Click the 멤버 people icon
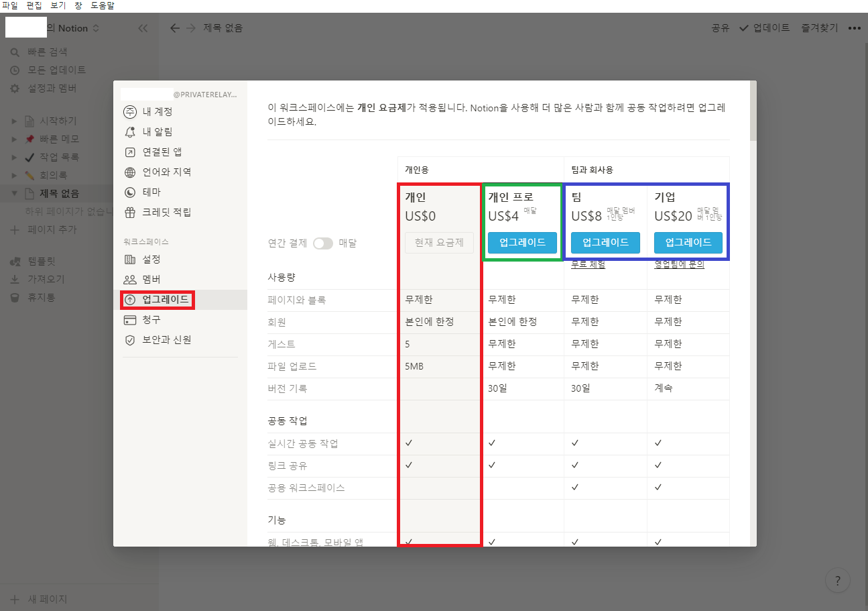 click(x=130, y=279)
